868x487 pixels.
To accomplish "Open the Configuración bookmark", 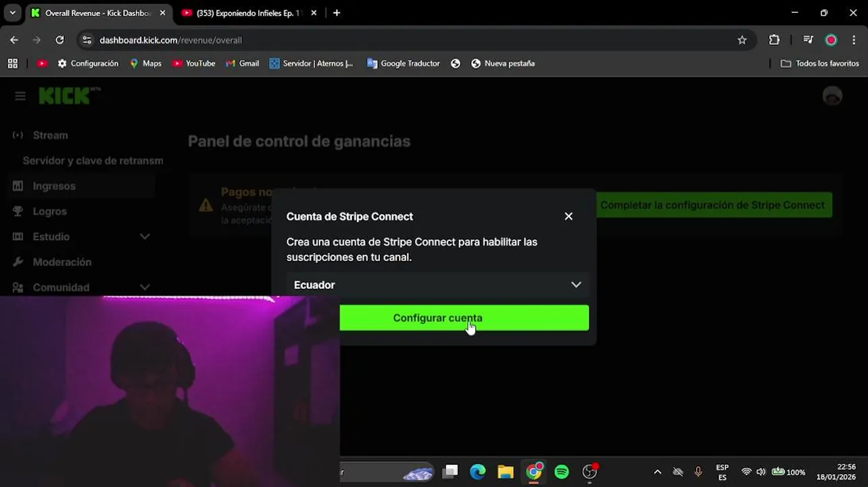I will point(88,64).
